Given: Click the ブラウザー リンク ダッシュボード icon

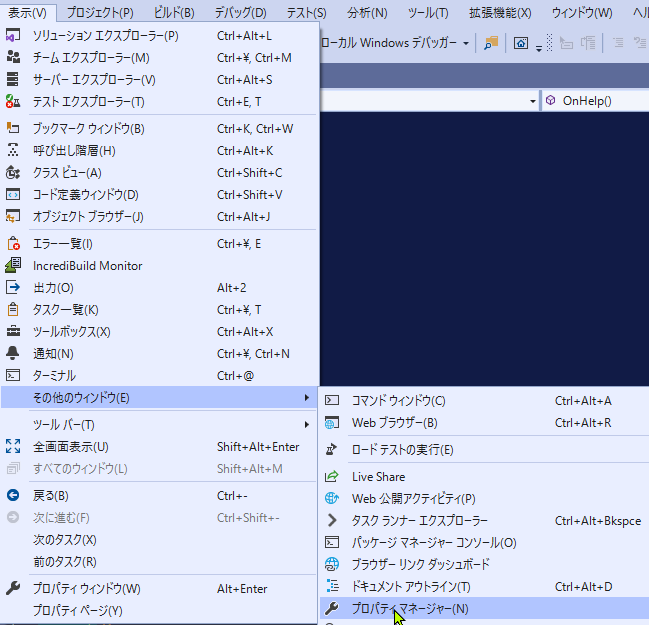Looking at the screenshot, I should click(x=332, y=564).
